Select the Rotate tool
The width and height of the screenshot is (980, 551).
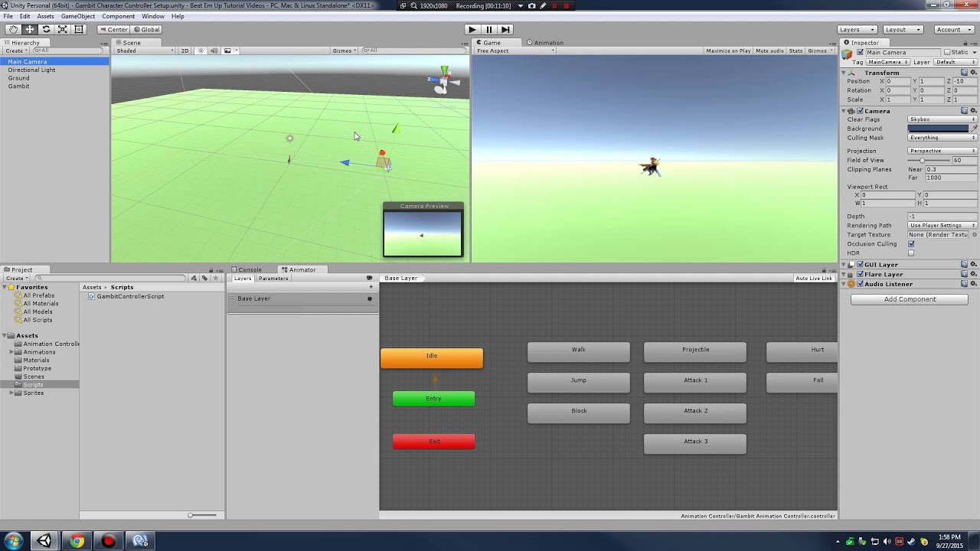[46, 29]
